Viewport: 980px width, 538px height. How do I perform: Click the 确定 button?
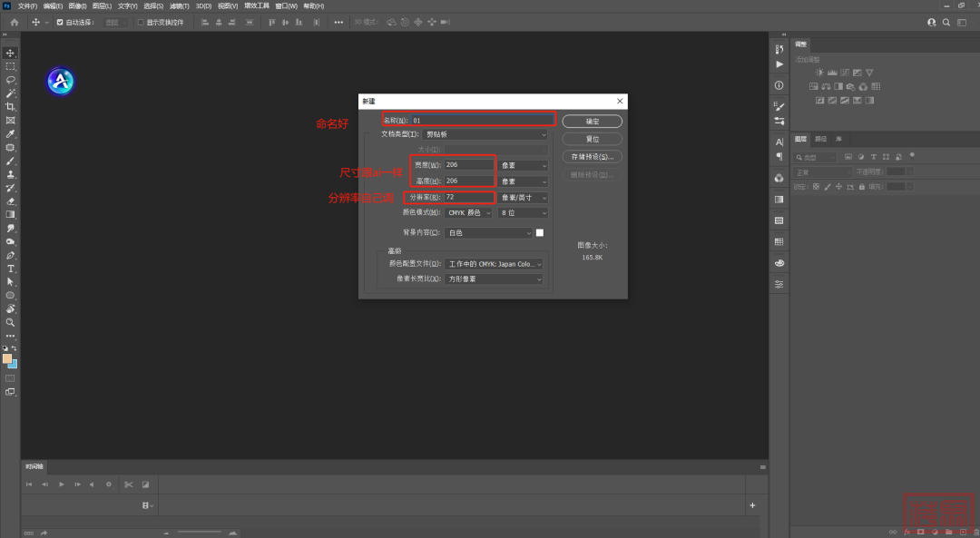point(592,122)
